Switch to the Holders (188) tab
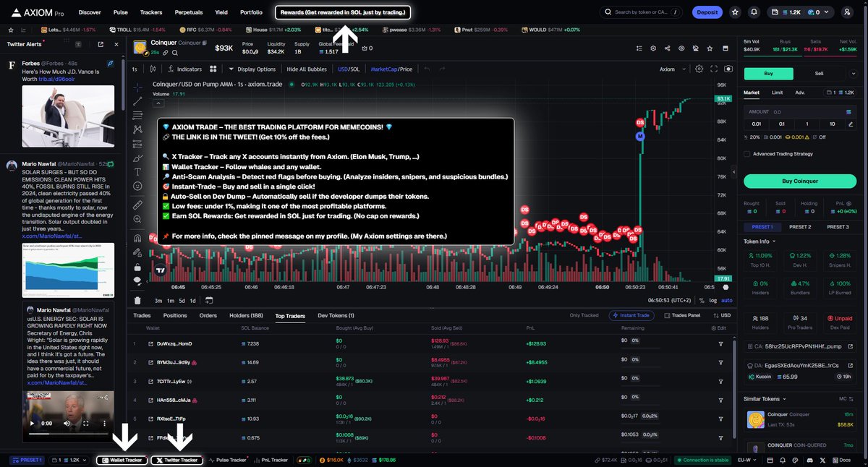Image resolution: width=868 pixels, height=467 pixels. click(247, 316)
